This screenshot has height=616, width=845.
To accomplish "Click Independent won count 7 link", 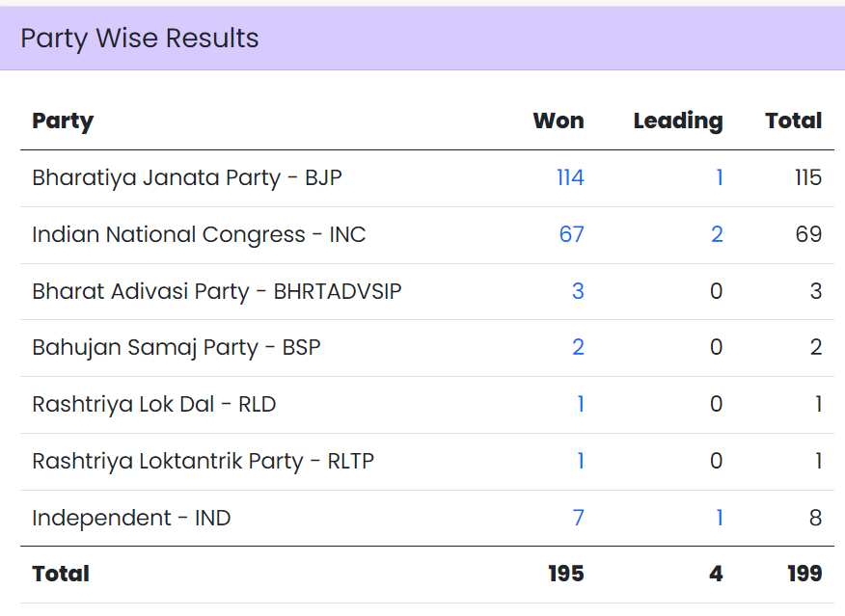I will click(578, 519).
